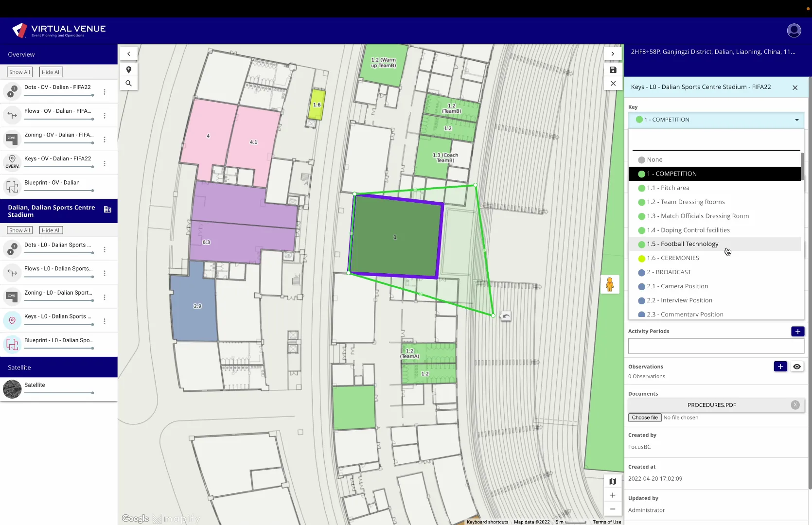The width and height of the screenshot is (812, 525).
Task: Click the Key dropdown search field
Action: point(716,142)
